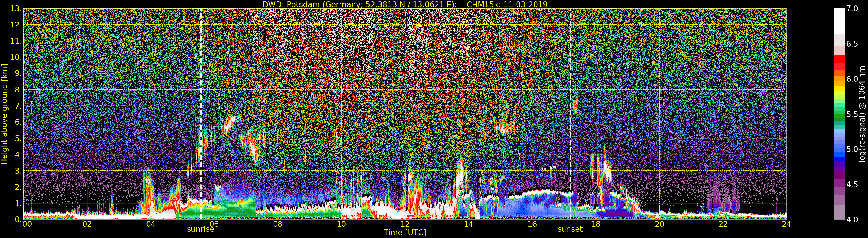Screen dimensions: 868x238
Task: Click the x-axis tick label '08'
Action: (278, 224)
